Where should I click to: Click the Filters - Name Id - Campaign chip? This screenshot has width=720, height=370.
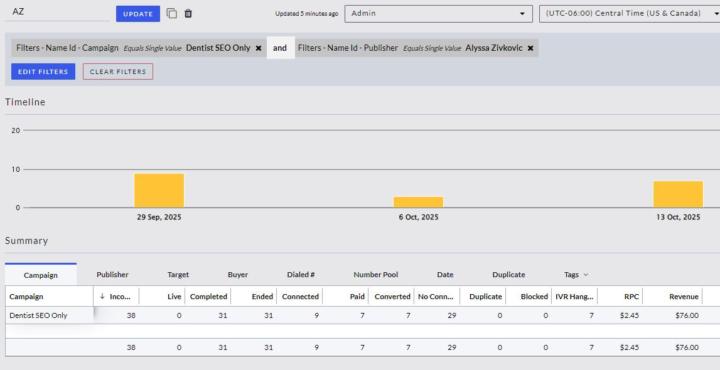click(139, 48)
